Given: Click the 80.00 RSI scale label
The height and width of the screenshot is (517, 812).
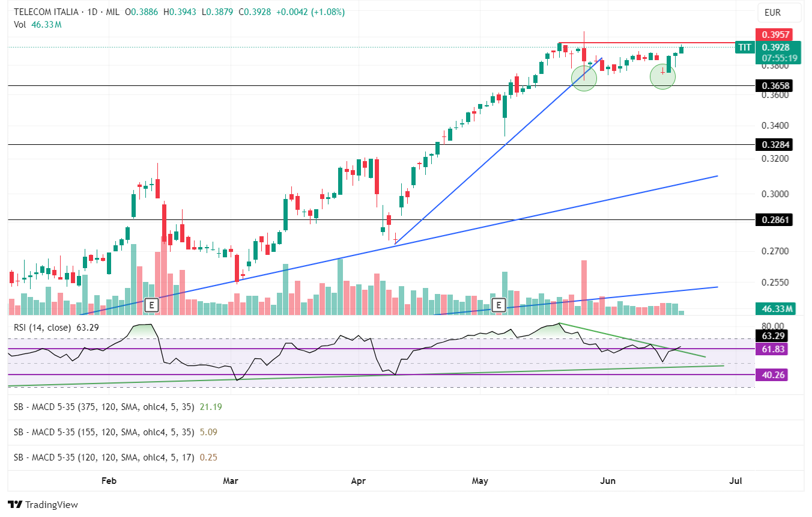Looking at the screenshot, I should [x=772, y=326].
